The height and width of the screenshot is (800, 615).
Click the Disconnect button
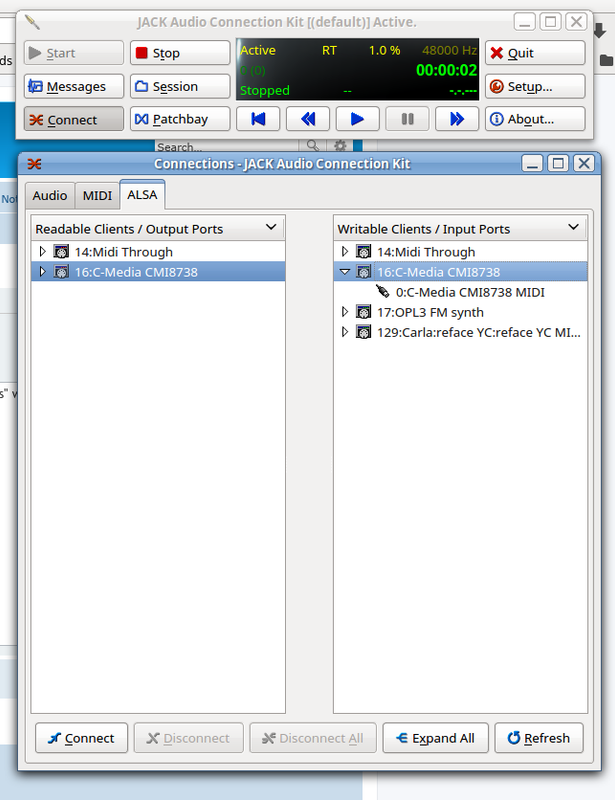click(188, 738)
